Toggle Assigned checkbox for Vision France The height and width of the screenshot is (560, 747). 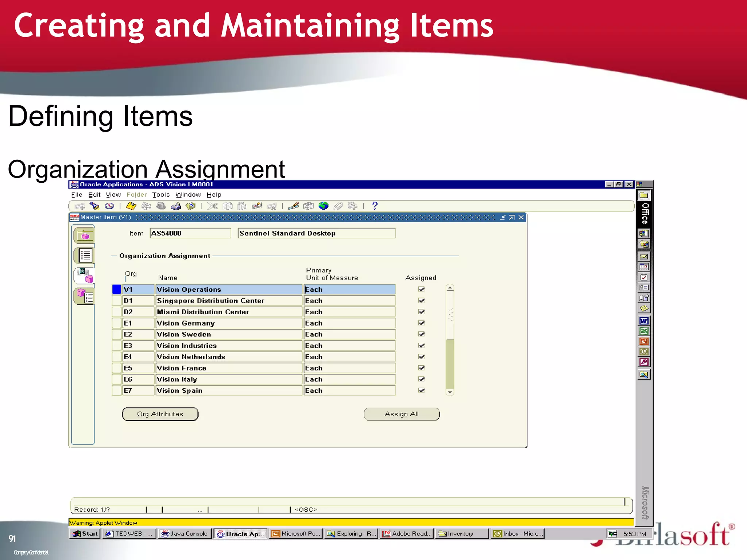pos(421,368)
